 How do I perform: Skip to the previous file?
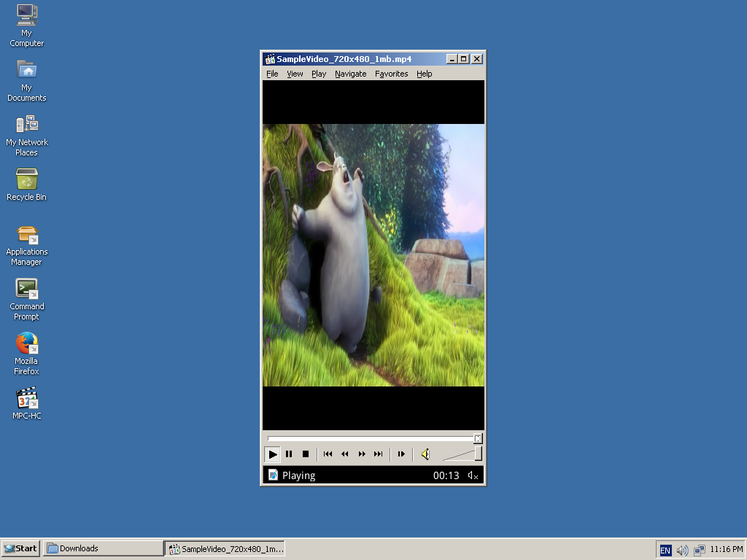(x=328, y=454)
